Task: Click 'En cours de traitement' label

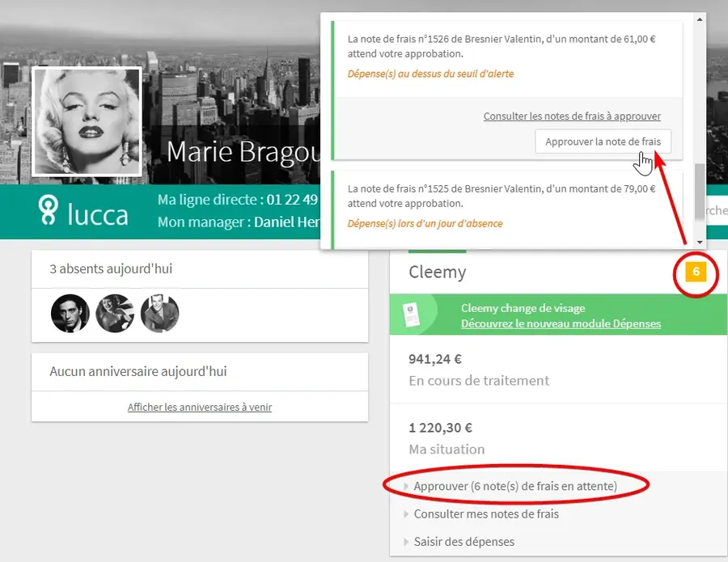Action: click(479, 381)
